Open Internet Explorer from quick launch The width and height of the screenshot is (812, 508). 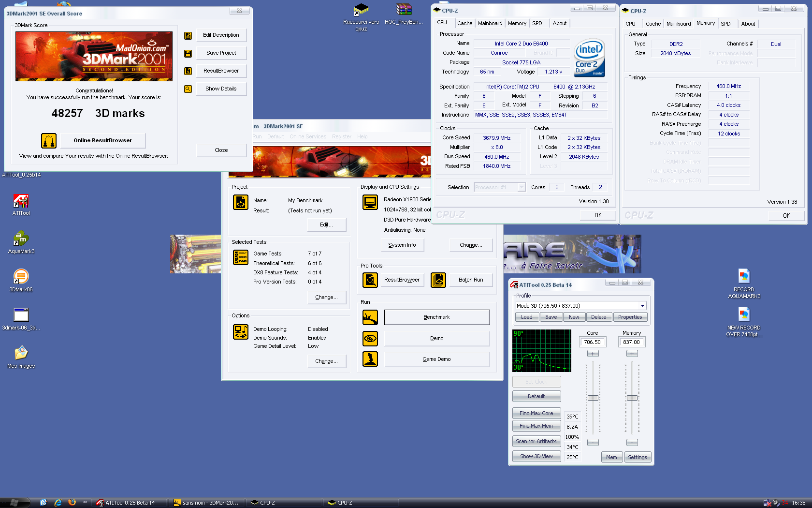pyautogui.click(x=58, y=503)
